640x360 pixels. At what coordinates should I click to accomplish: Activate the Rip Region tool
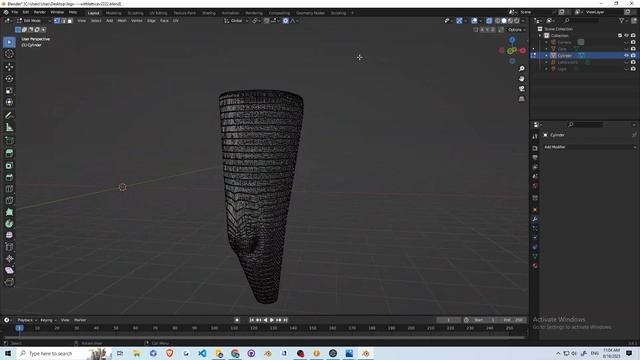pyautogui.click(x=9, y=282)
